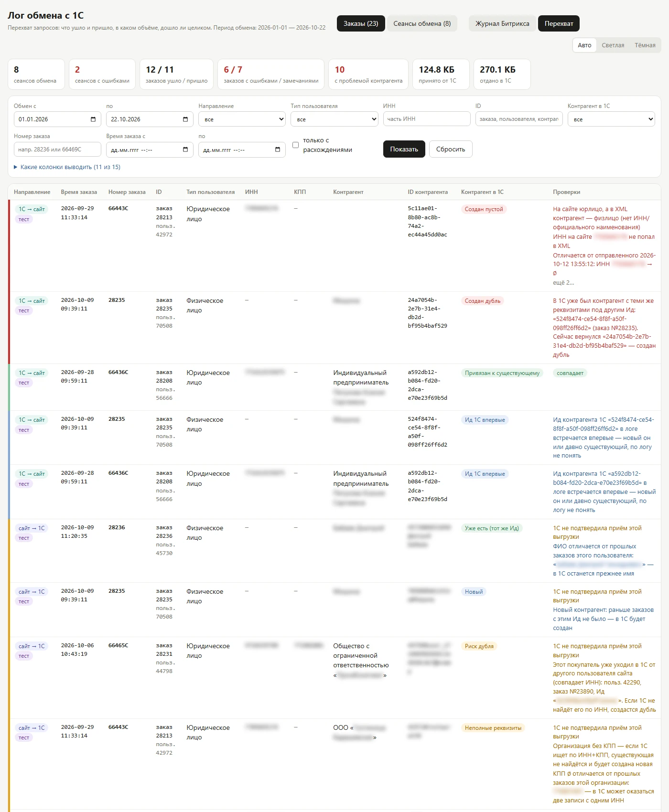Open calendar icon in 'Время заказа с' field
This screenshot has width=669, height=812.
click(185, 150)
